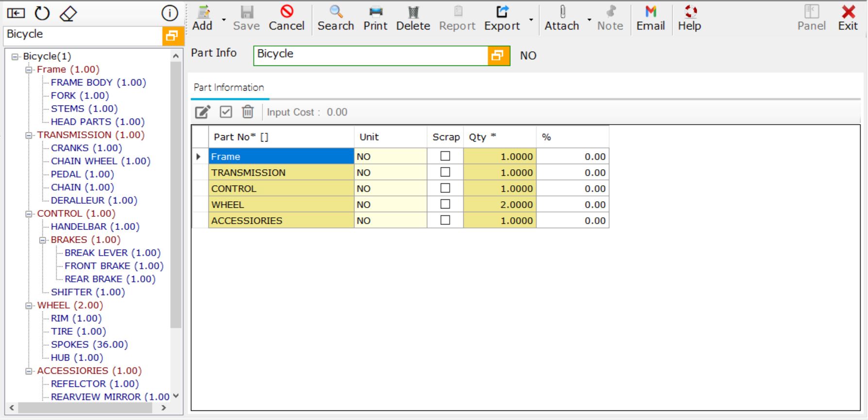Select the Part Information tab
This screenshot has width=868, height=420.
tap(229, 87)
